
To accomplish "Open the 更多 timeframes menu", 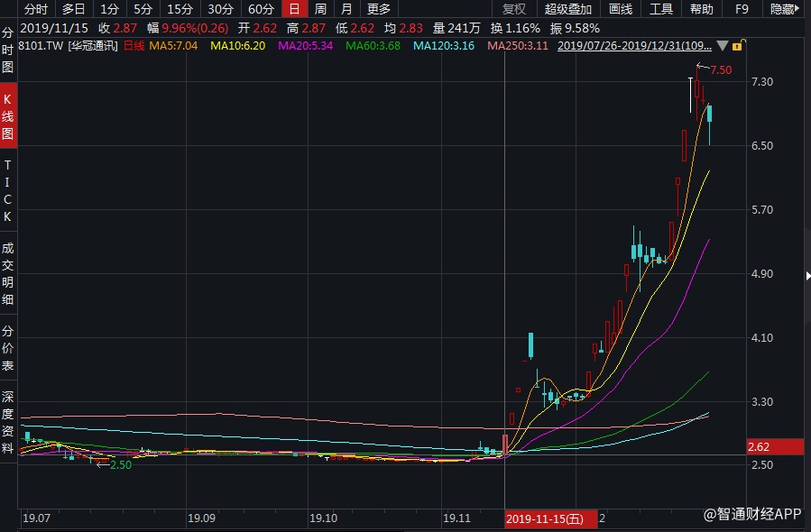I will pyautogui.click(x=379, y=9).
